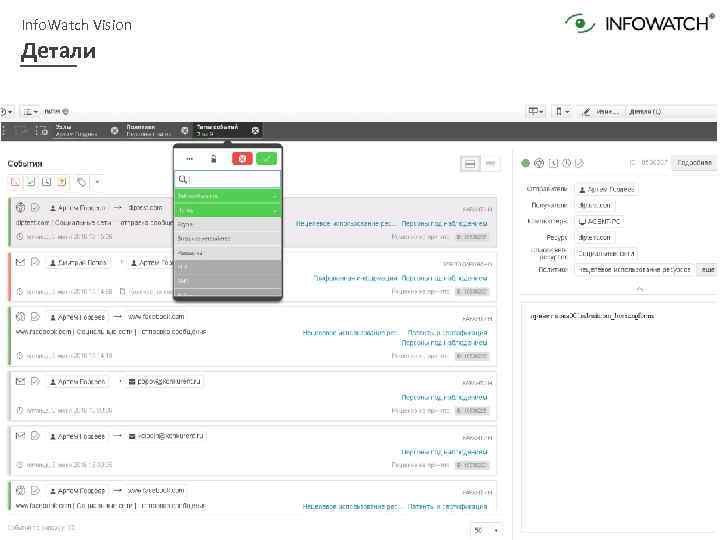
Task: Click the clock icon in details panel header
Action: point(567,163)
